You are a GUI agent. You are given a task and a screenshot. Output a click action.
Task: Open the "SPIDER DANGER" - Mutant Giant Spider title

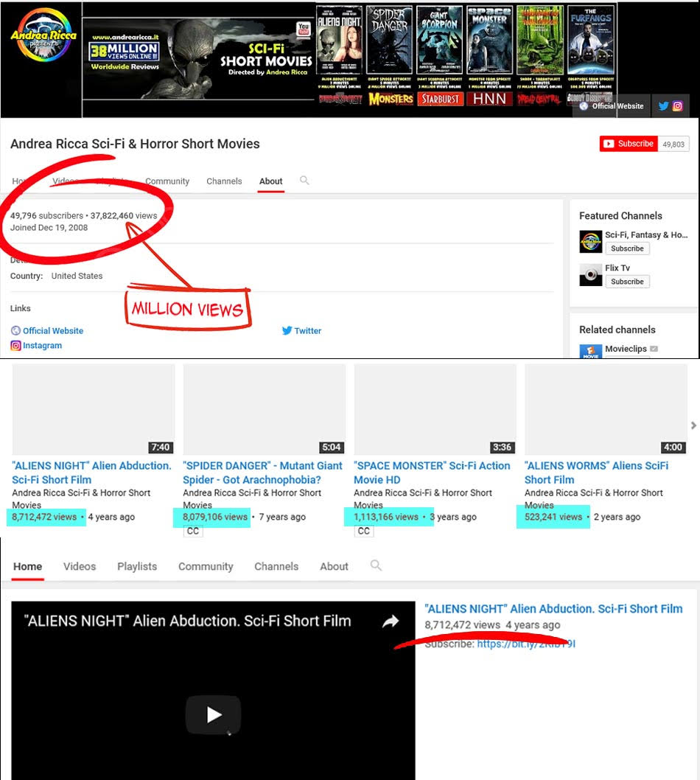pyautogui.click(x=262, y=473)
